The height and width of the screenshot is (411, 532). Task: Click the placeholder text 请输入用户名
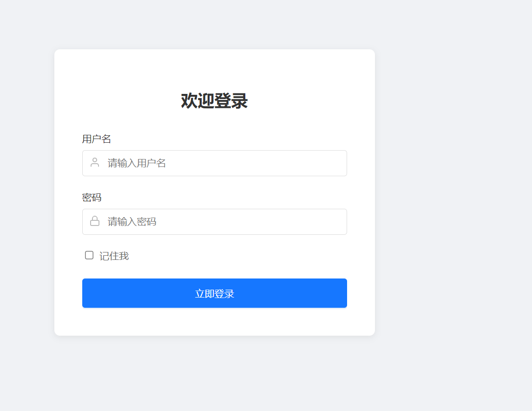137,163
